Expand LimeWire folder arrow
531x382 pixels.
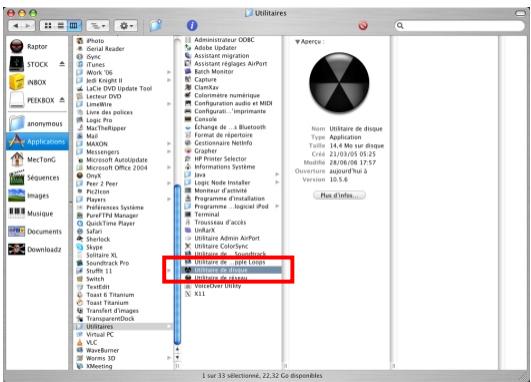[169, 104]
